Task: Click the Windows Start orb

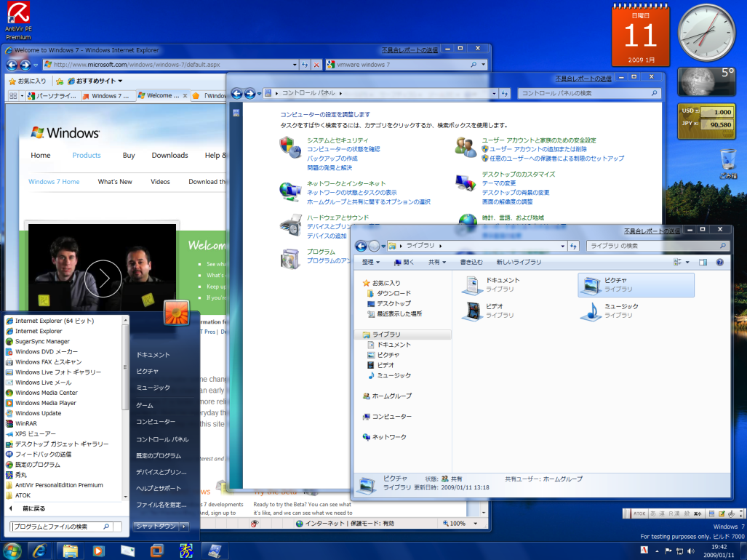Action: point(12,551)
